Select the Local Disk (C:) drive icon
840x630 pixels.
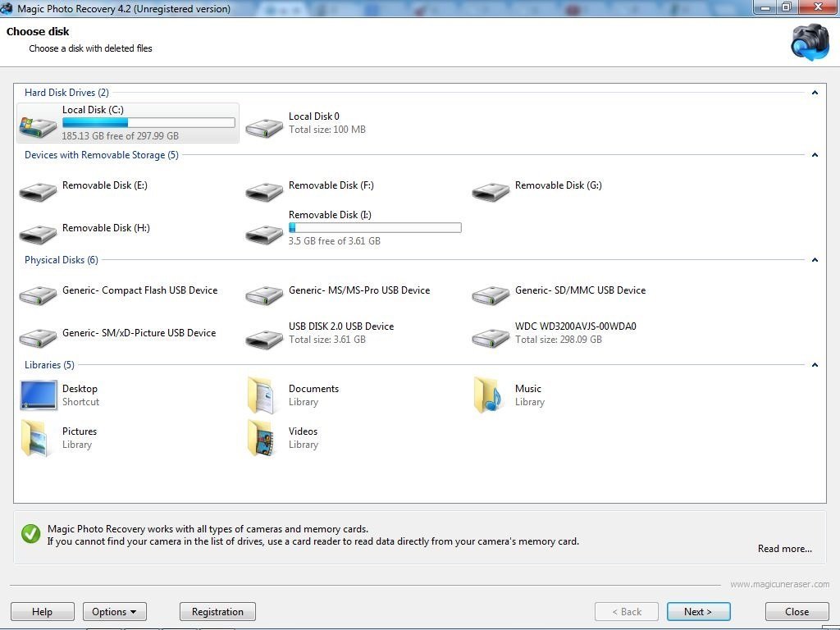pos(38,127)
